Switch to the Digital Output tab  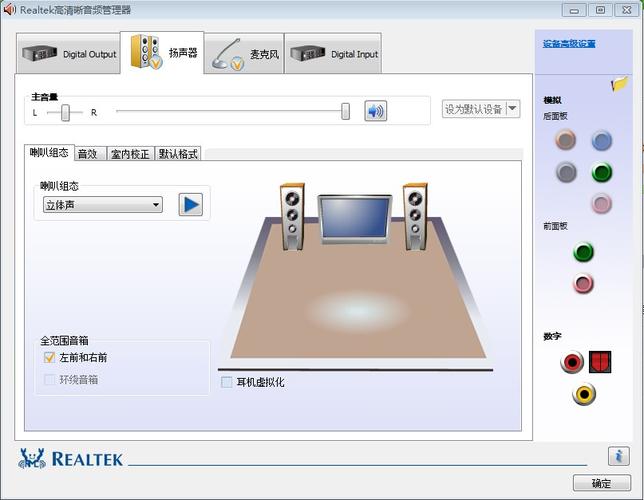click(69, 54)
